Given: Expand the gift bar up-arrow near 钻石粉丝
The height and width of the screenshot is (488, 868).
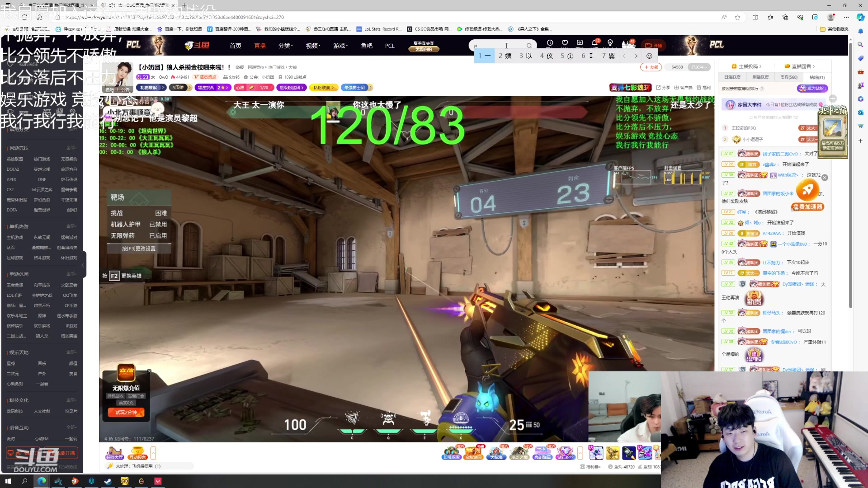Looking at the screenshot, I should 580,452.
